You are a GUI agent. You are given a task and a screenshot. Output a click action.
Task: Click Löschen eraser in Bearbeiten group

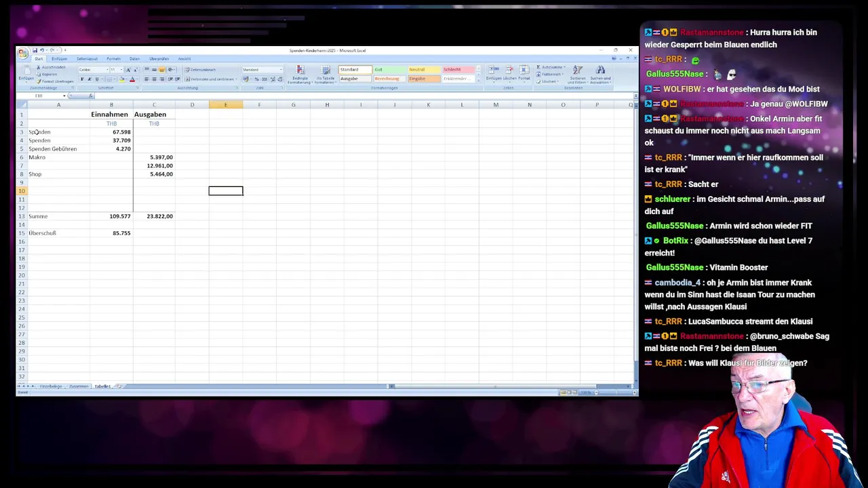pyautogui.click(x=538, y=81)
